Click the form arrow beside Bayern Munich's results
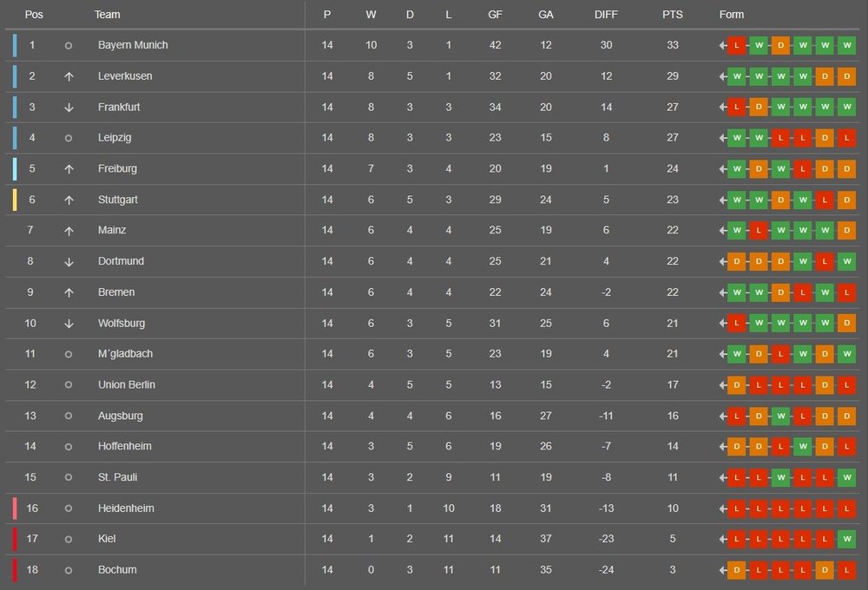Viewport: 868px width, 590px height. coord(722,45)
